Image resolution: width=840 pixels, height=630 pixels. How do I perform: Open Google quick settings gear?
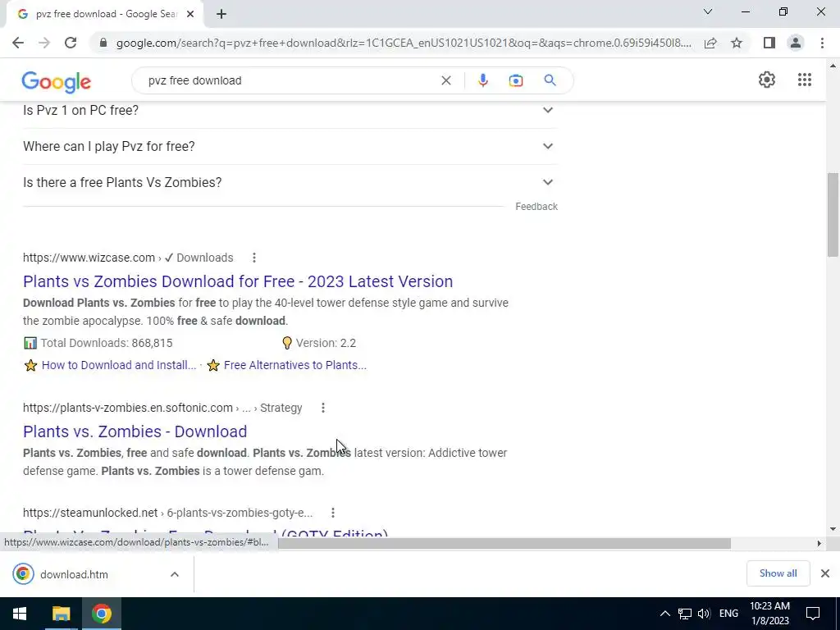(767, 80)
